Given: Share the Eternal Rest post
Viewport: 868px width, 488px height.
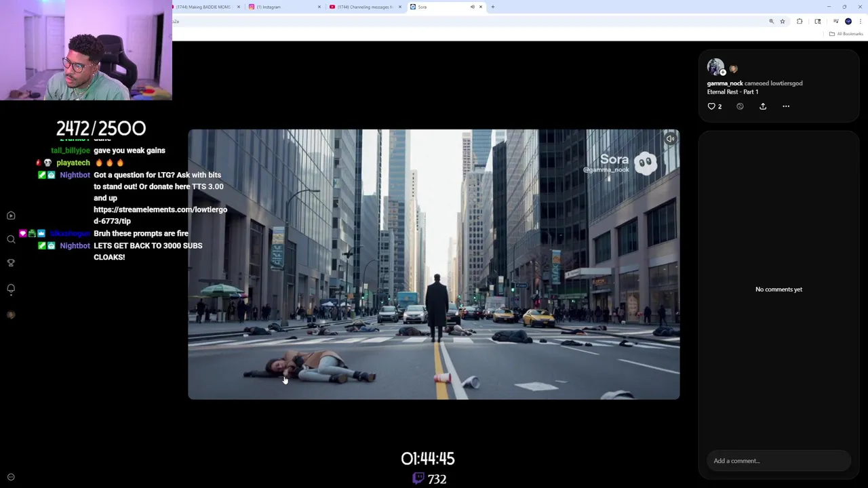Looking at the screenshot, I should (x=763, y=106).
